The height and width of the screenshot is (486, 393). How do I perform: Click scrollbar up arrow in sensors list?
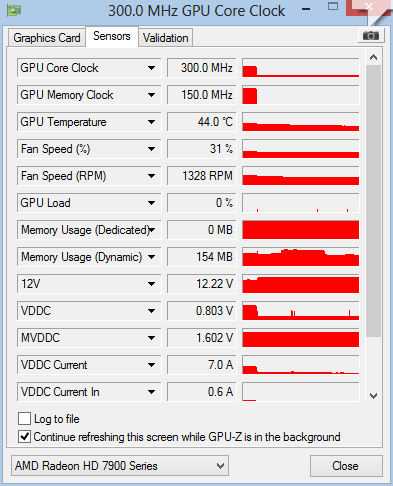pyautogui.click(x=373, y=57)
